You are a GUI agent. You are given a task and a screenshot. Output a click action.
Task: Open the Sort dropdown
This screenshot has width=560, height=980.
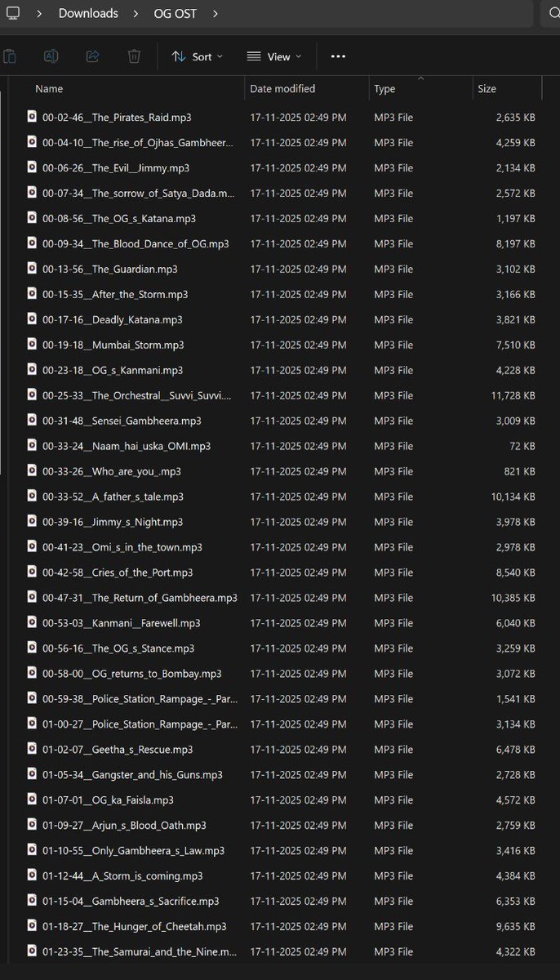[197, 56]
